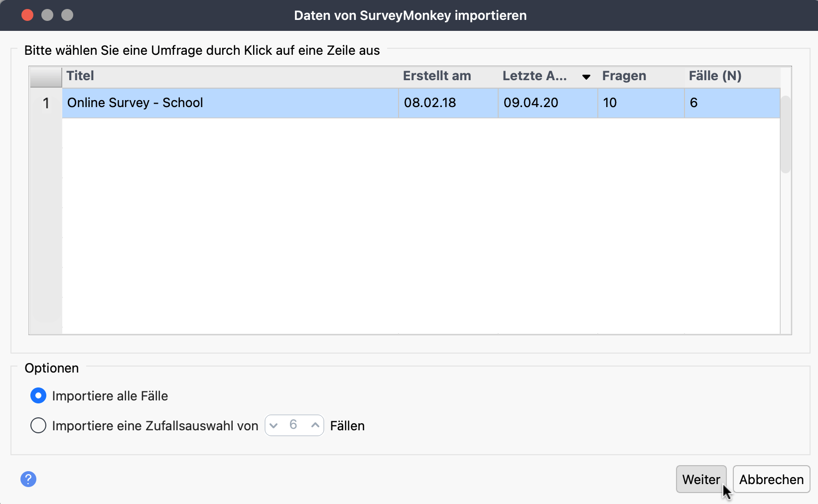Image resolution: width=818 pixels, height=504 pixels.
Task: Sort by Erstellt am column header
Action: [448, 77]
